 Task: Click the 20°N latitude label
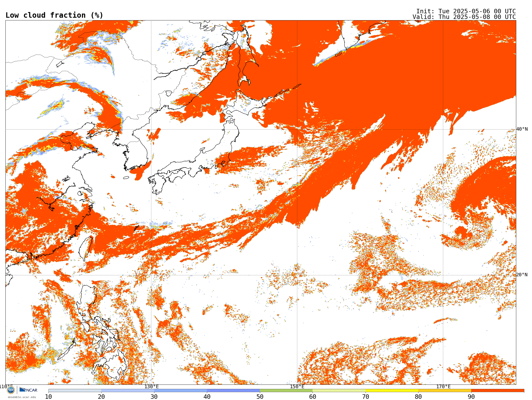coord(522,275)
